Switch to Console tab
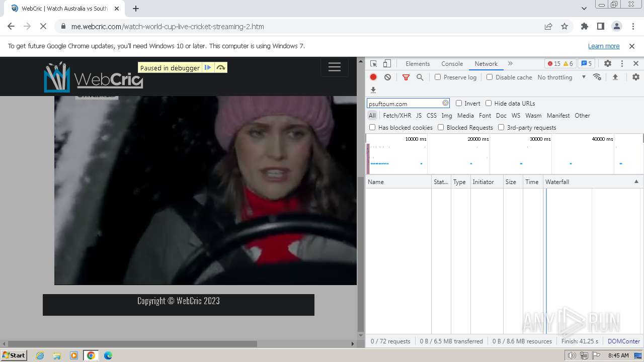 pyautogui.click(x=452, y=64)
